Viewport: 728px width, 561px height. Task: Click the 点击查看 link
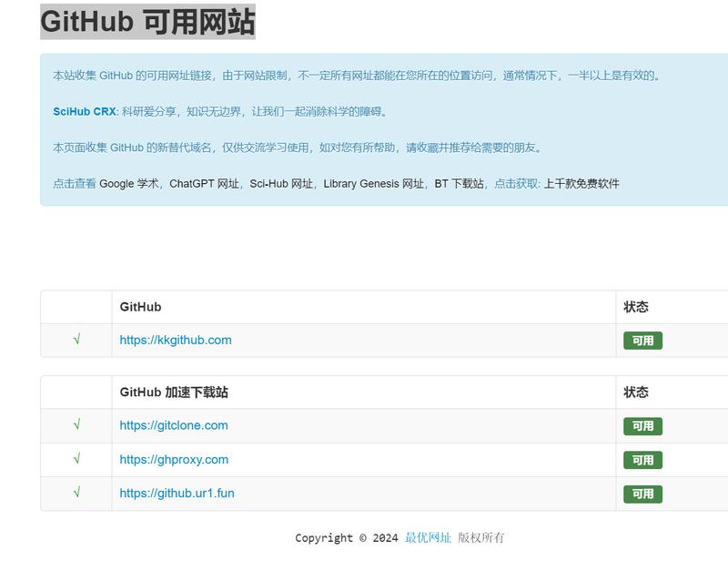tap(75, 184)
